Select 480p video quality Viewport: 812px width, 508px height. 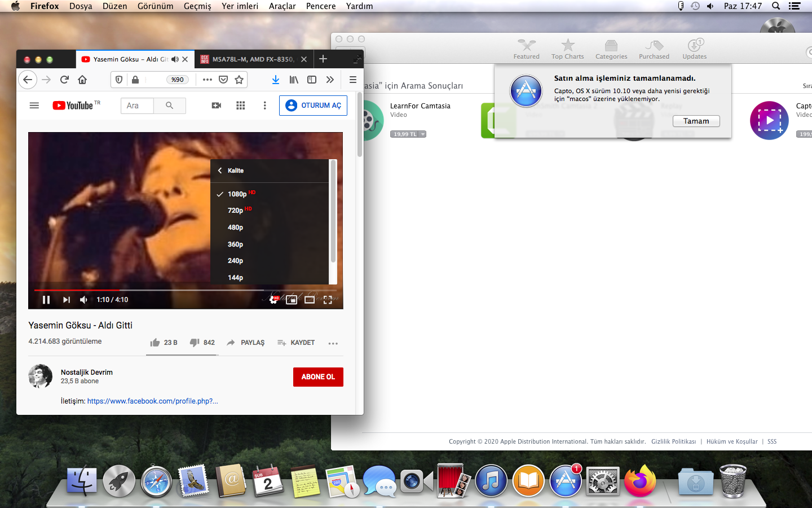[236, 227]
